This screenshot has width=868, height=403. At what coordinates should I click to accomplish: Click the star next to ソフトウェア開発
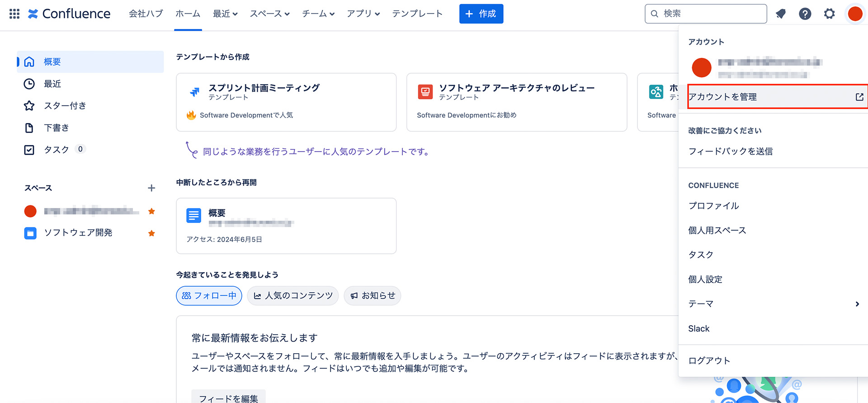coord(151,233)
